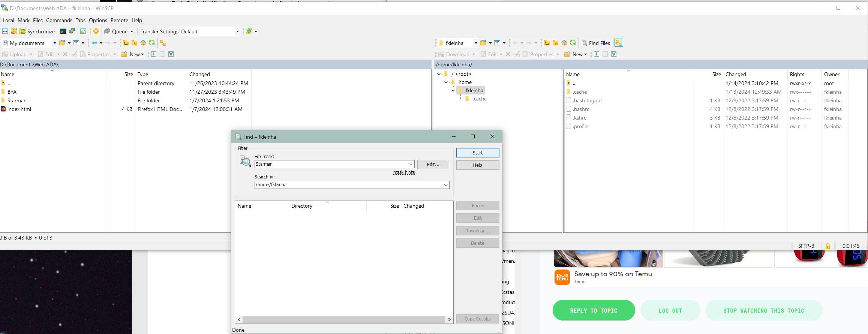The image size is (868, 334).
Task: Toggle the local directory tree icon
Action: tap(163, 43)
